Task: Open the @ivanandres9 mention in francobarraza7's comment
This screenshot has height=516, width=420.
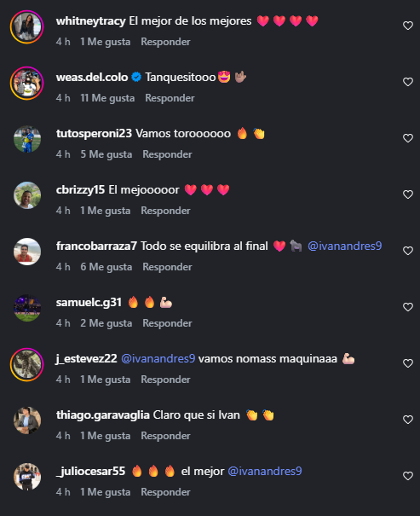Action: pyautogui.click(x=345, y=246)
